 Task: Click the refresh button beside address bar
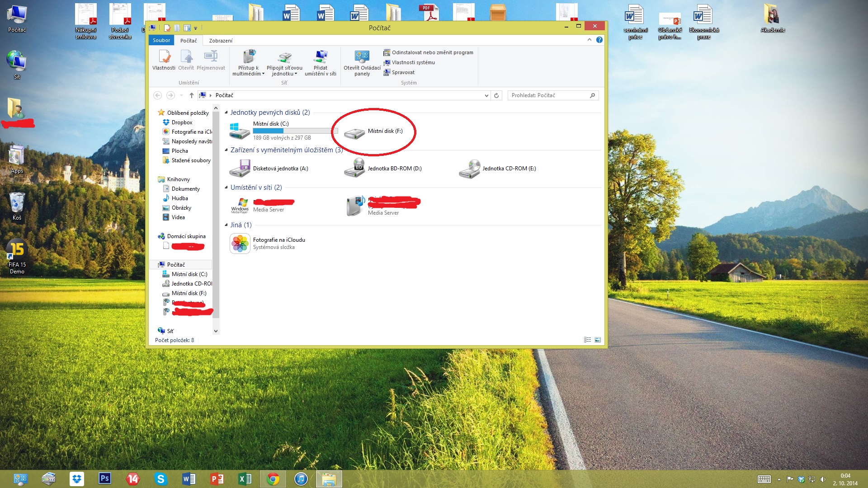tap(496, 95)
